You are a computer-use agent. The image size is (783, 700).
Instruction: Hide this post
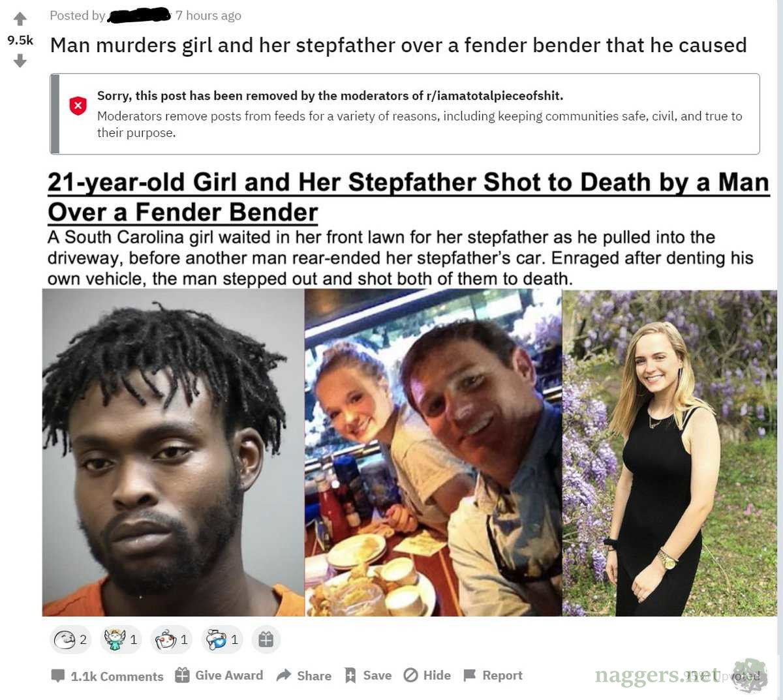pos(427,675)
